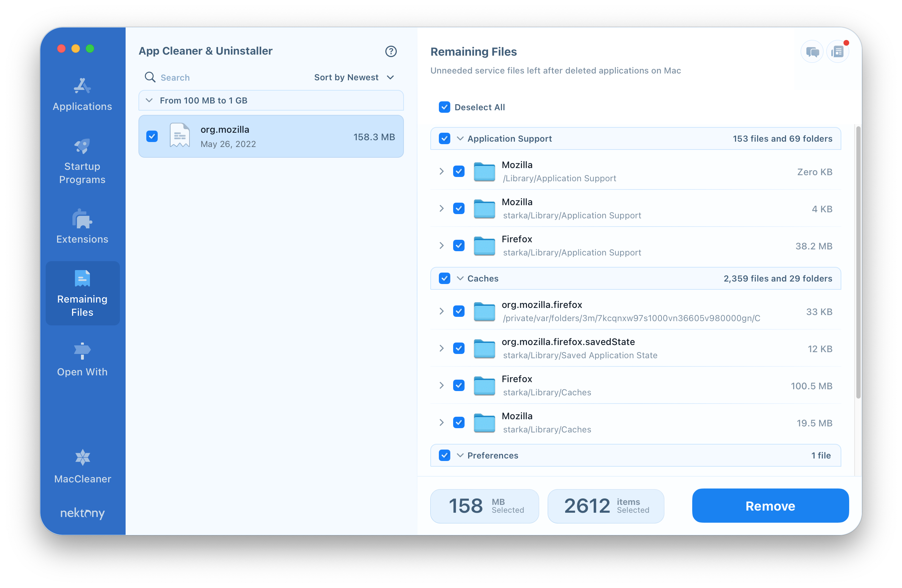Toggle the Deselect All checkbox
Screen dimensions: 902x588
click(445, 107)
